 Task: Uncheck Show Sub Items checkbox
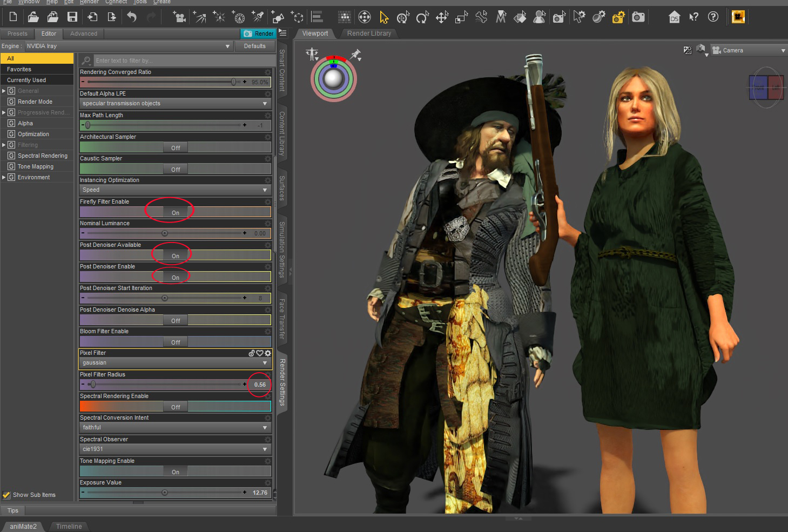point(6,495)
